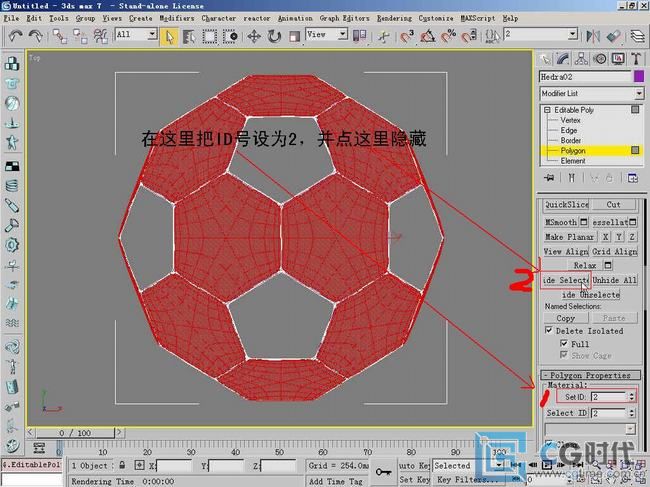This screenshot has width=650, height=487.
Task: Activate the Select and Scale tool
Action: point(294,36)
